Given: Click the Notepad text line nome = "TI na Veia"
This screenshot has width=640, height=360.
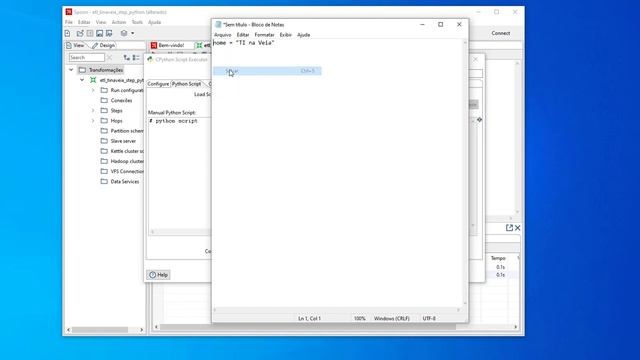Looking at the screenshot, I should pyautogui.click(x=244, y=43).
